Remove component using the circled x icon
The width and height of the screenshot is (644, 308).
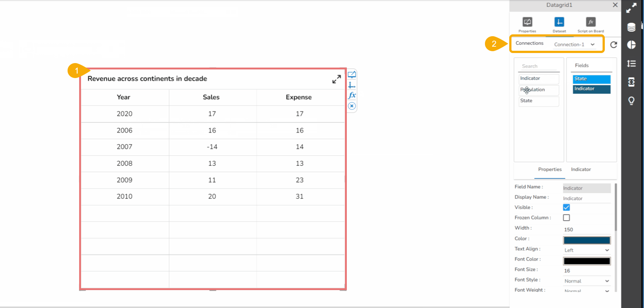(352, 106)
